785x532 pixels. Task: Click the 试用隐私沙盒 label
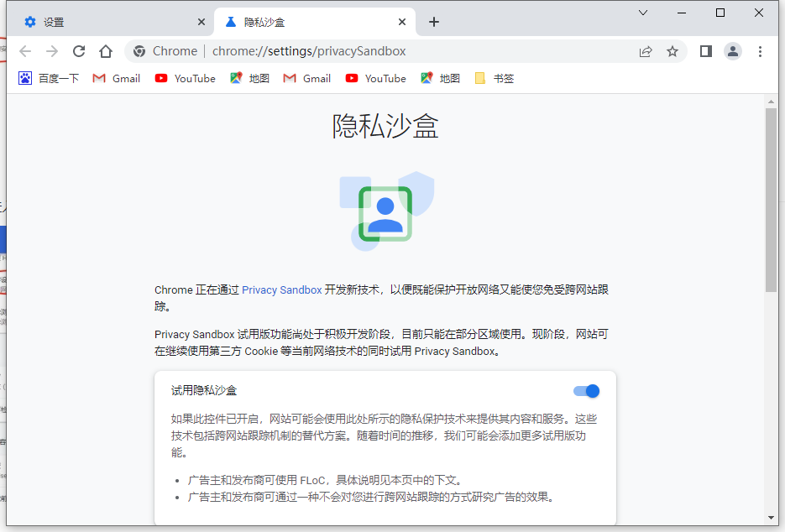204,390
